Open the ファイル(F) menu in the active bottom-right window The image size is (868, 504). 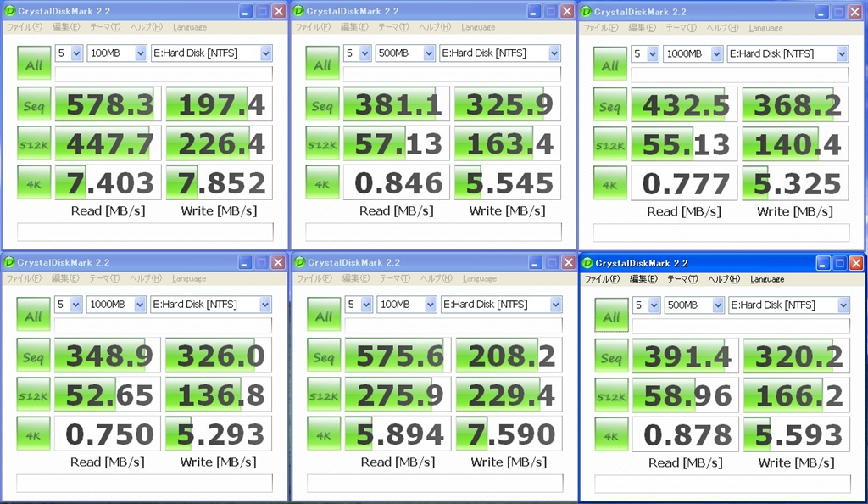click(x=602, y=279)
